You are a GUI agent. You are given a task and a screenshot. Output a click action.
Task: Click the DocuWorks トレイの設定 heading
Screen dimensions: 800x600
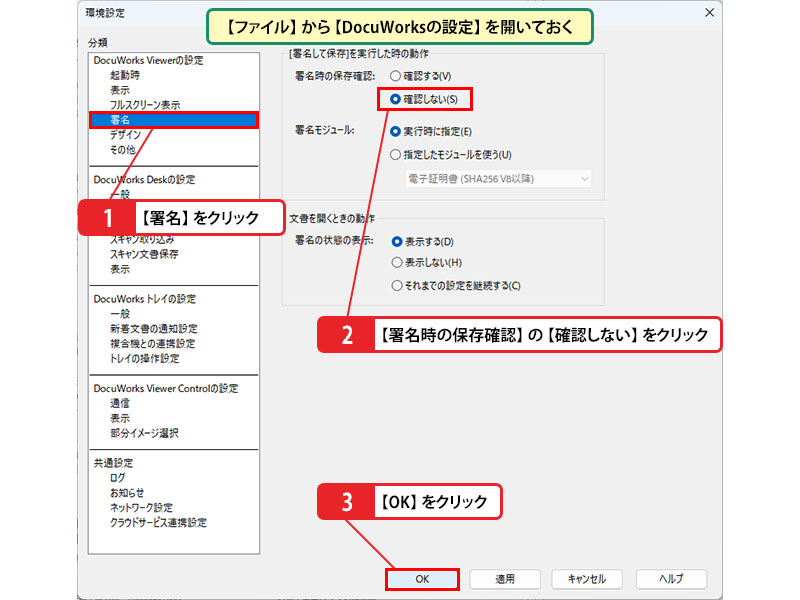click(145, 299)
